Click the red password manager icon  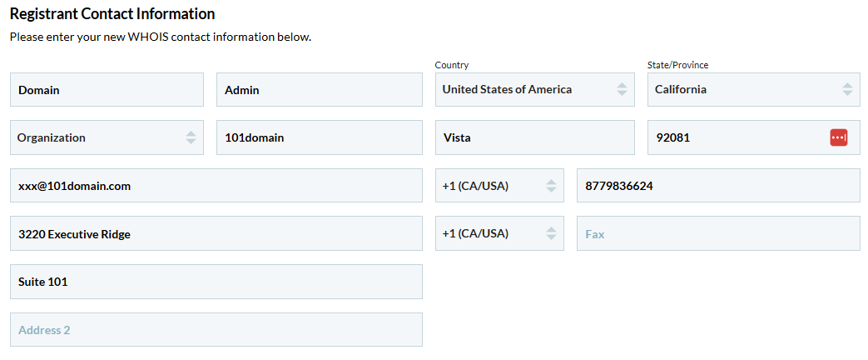[838, 137]
